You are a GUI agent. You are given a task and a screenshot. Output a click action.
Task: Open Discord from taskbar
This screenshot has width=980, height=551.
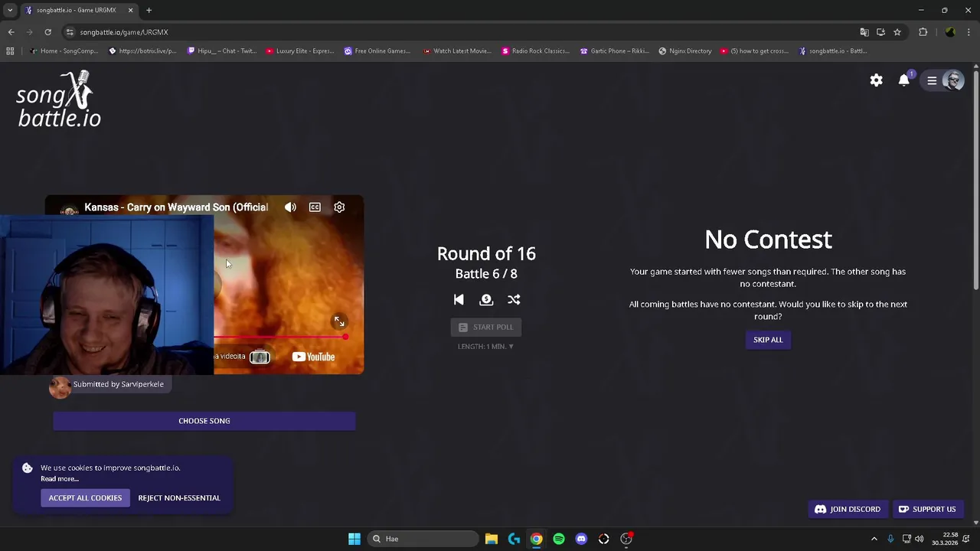pyautogui.click(x=581, y=539)
